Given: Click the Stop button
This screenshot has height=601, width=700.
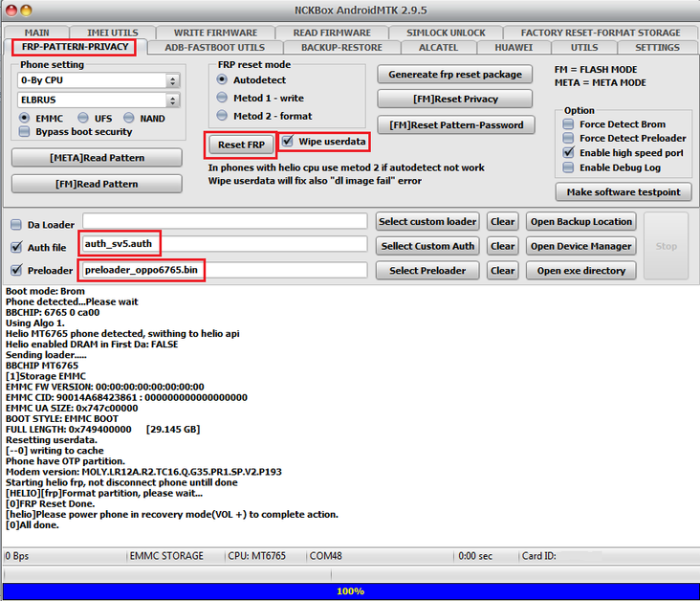Looking at the screenshot, I should [x=666, y=246].
